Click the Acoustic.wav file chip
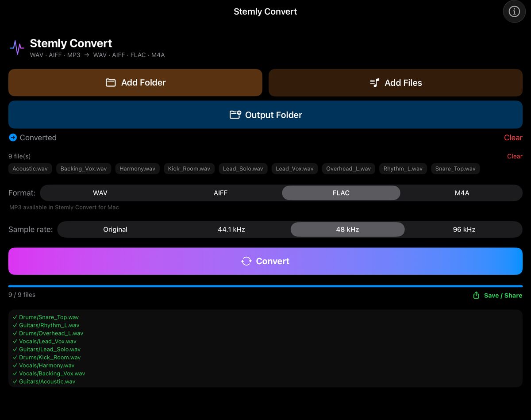531x420 pixels. pos(30,169)
